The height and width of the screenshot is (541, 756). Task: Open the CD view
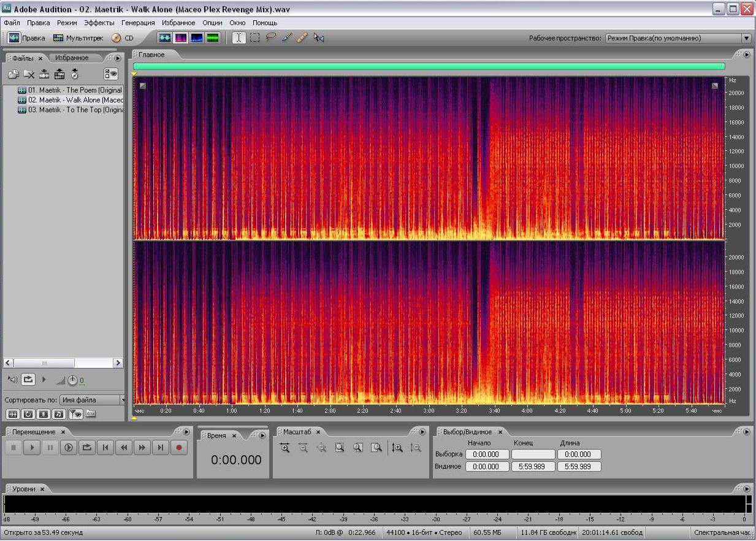(x=123, y=38)
